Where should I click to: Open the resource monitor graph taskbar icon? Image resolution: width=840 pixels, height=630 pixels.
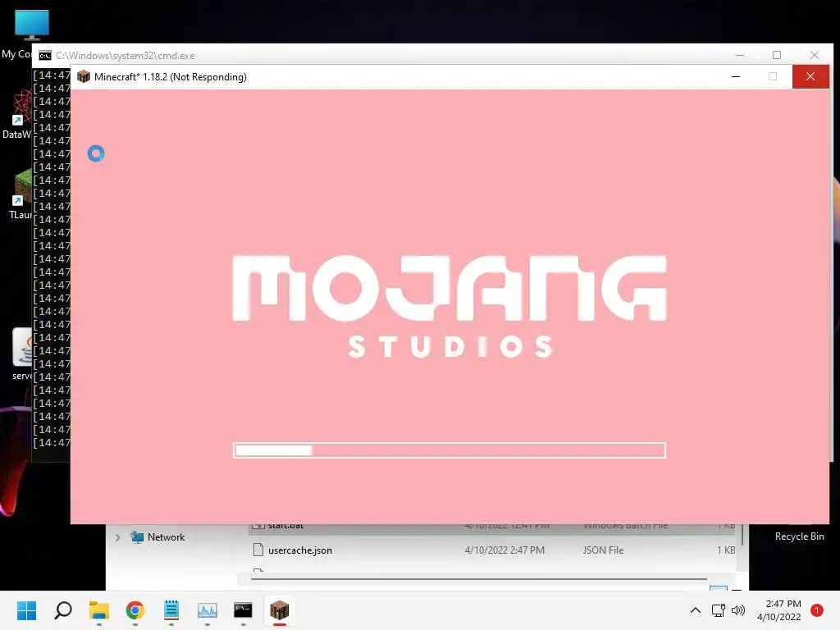tap(208, 609)
